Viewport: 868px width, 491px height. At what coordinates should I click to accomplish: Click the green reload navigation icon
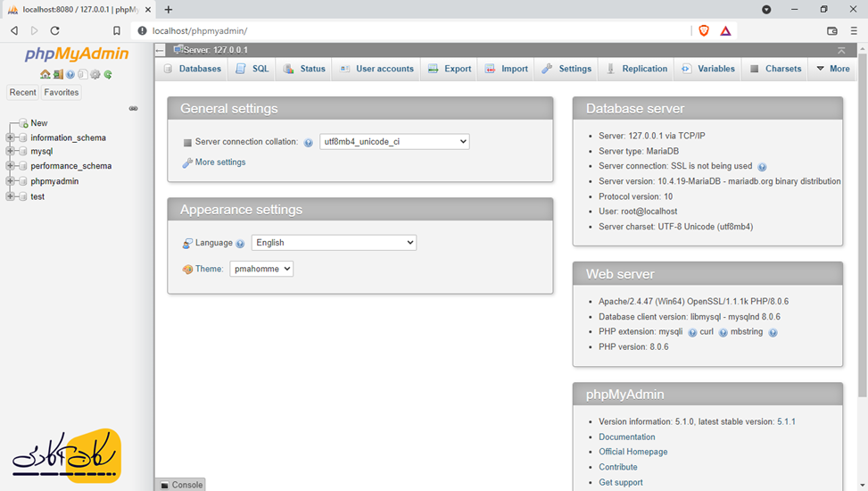click(x=108, y=74)
